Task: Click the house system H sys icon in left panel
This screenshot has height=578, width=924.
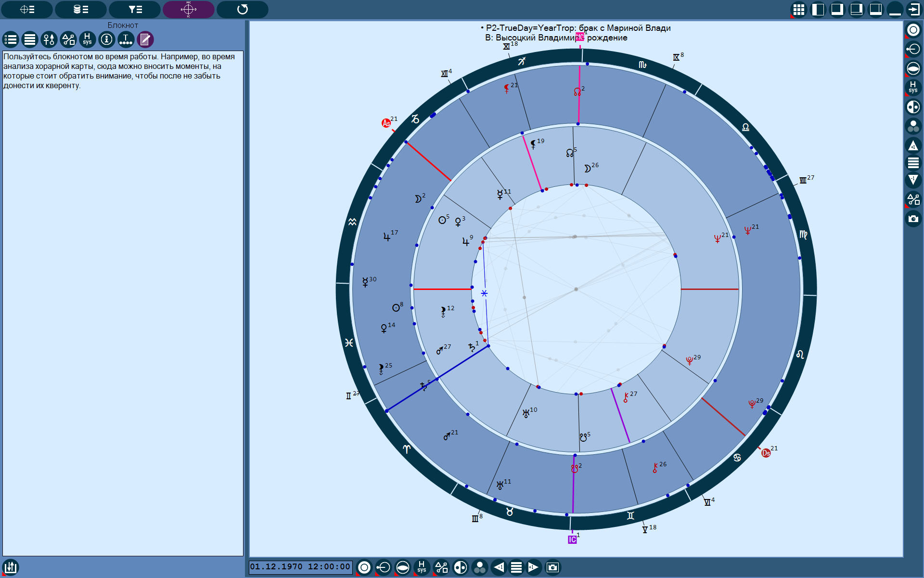Action: click(x=87, y=39)
